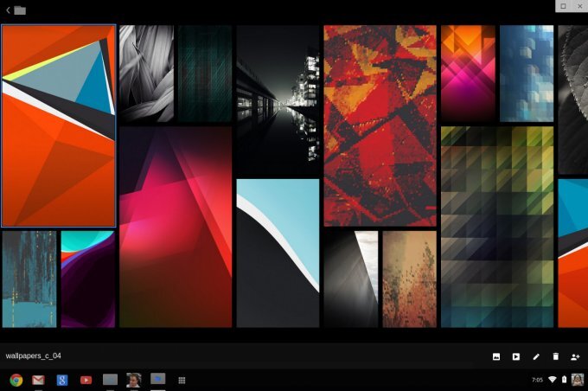This screenshot has width=588, height=391.
Task: Open the apps grid launcher
Action: (x=182, y=381)
